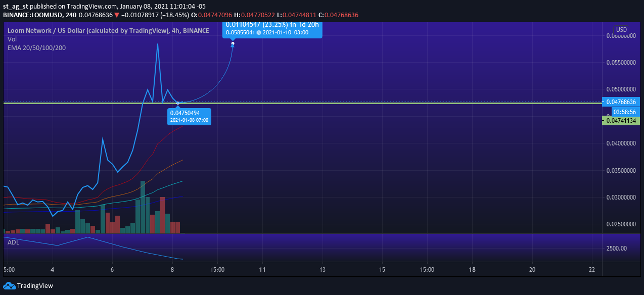The image size is (644, 295).
Task: Click the 22 date label on time axis
Action: [x=592, y=270]
